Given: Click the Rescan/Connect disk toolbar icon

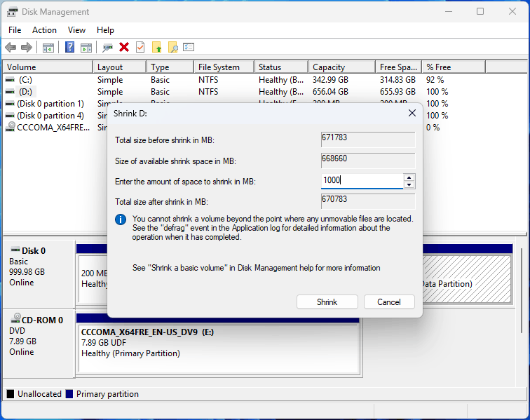Looking at the screenshot, I should click(x=107, y=48).
